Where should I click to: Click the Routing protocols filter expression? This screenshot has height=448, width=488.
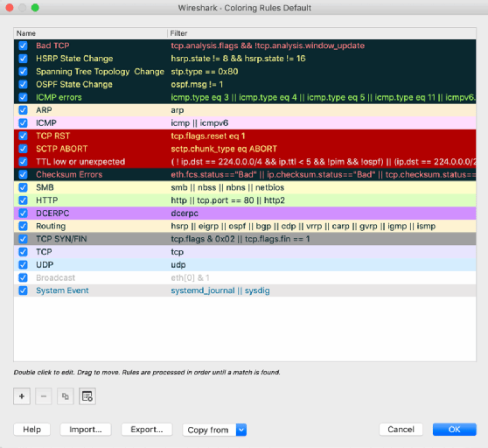click(x=303, y=227)
